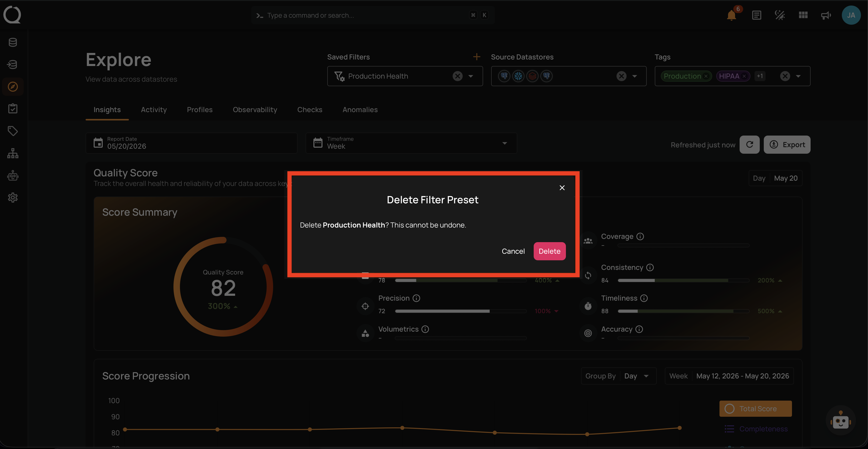This screenshot has width=868, height=449.
Task: Remove the HIPAA tag chip
Action: [744, 76]
